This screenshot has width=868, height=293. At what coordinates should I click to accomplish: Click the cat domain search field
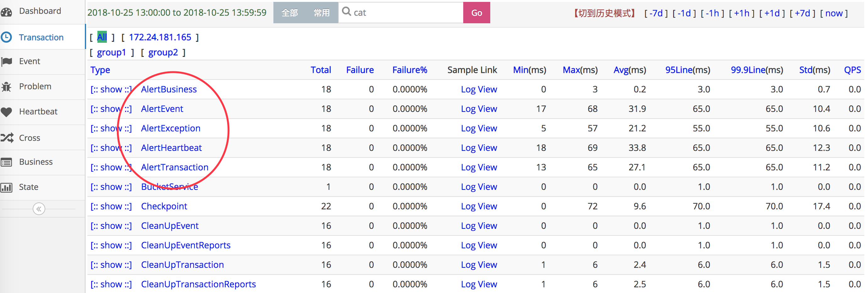point(404,13)
